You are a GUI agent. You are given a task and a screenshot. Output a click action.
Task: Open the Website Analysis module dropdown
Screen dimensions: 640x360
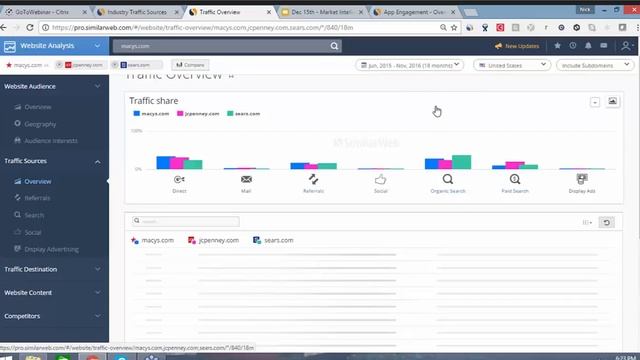[x=97, y=46]
